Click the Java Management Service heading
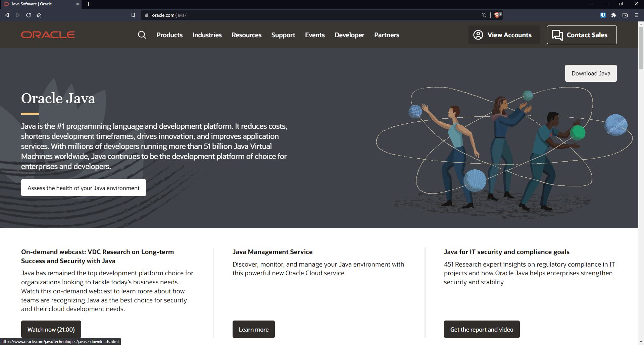Screen dimensions: 644x345 [273, 252]
